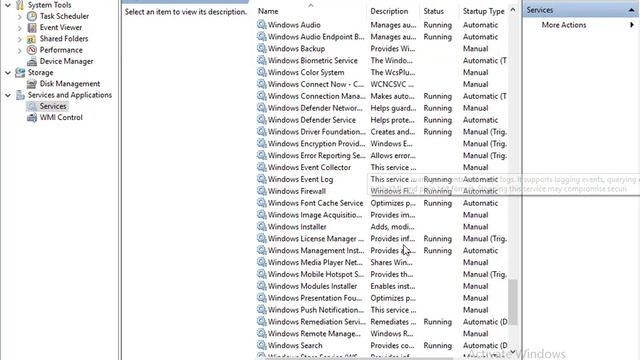
Task: Select Windows Image Acquisition service row
Action: [382, 214]
